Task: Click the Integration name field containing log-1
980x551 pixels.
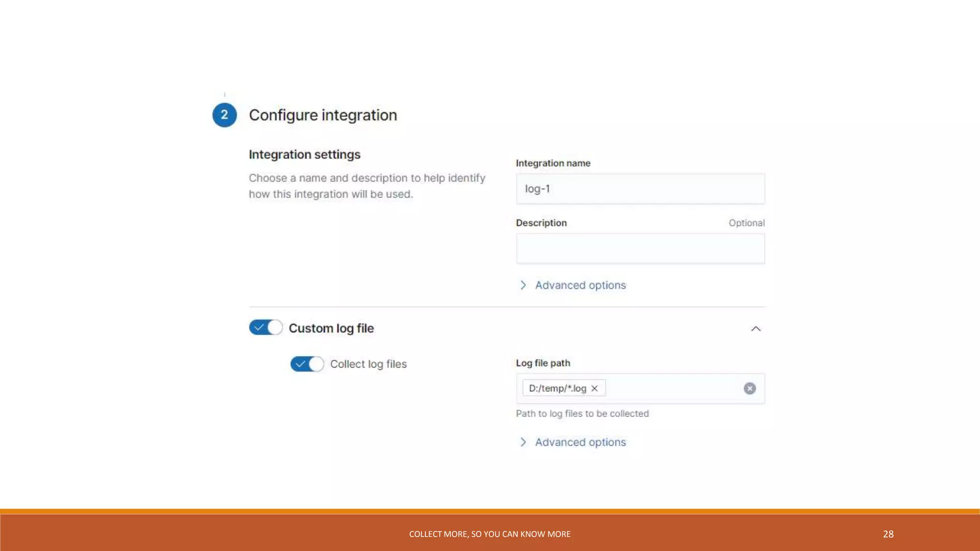Action: pyautogui.click(x=640, y=188)
